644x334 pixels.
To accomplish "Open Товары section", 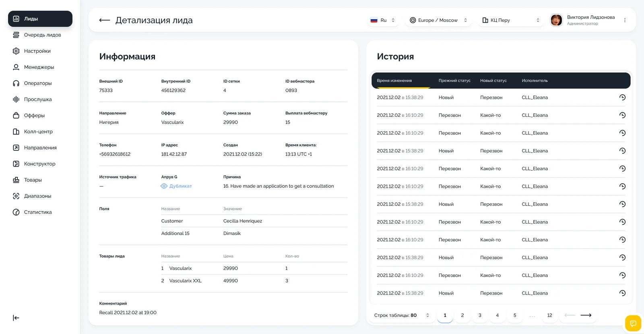I will coord(40,180).
